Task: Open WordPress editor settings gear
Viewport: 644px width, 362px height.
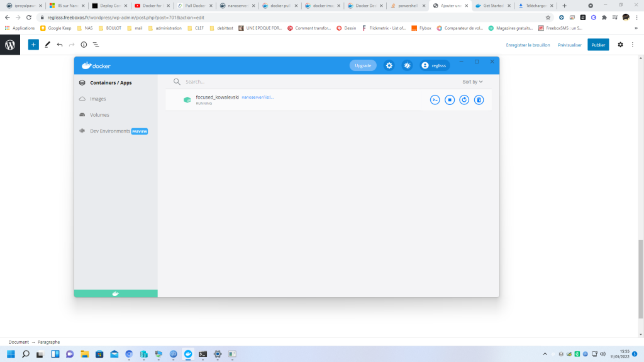Action: click(x=620, y=45)
